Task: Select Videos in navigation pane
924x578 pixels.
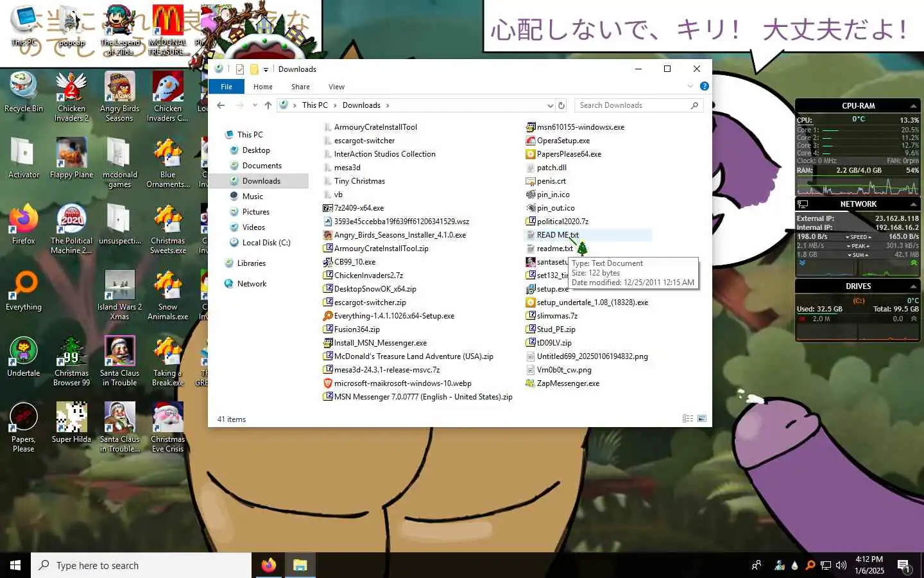Action: coord(253,227)
